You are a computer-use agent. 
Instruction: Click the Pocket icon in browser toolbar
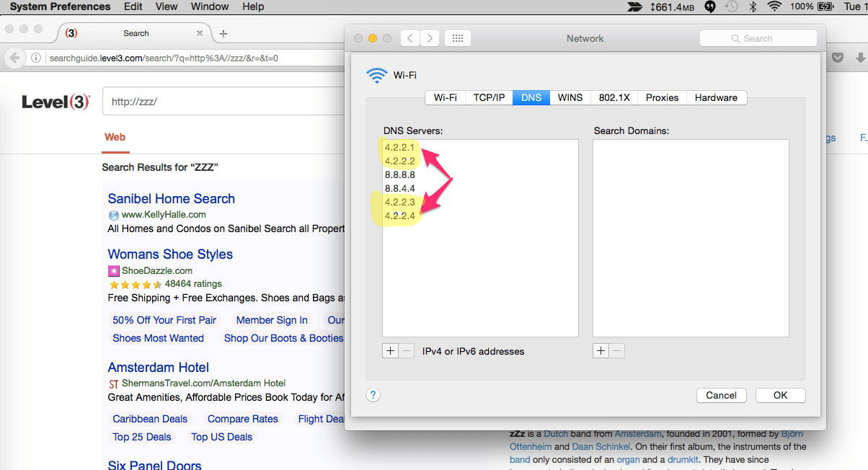(838, 58)
